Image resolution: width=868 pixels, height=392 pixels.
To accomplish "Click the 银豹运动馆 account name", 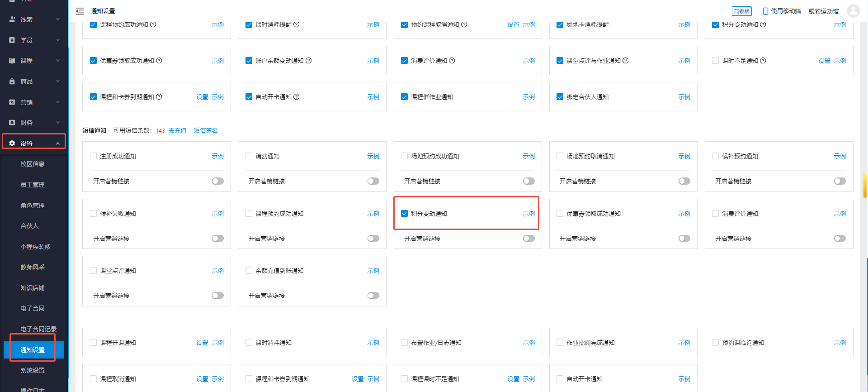I will click(824, 11).
